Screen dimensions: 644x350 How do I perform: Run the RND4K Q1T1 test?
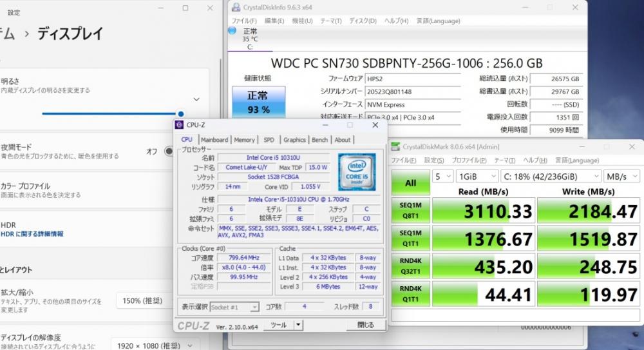click(x=410, y=294)
